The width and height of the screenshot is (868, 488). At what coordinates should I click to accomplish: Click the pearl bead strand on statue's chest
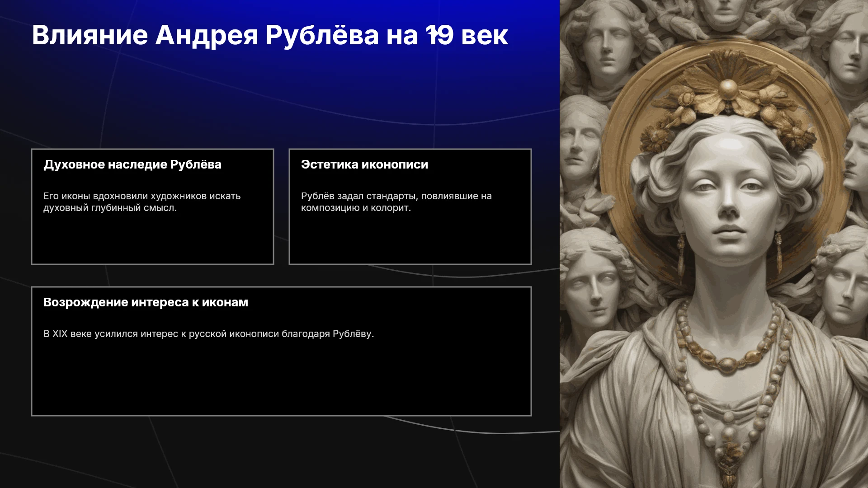coord(728,407)
